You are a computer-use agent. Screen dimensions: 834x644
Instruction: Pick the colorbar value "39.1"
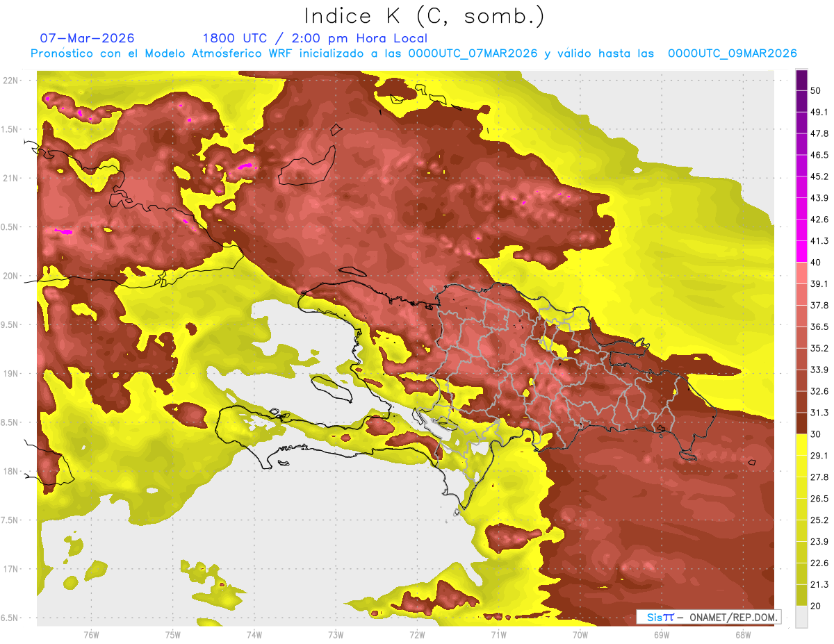click(819, 283)
